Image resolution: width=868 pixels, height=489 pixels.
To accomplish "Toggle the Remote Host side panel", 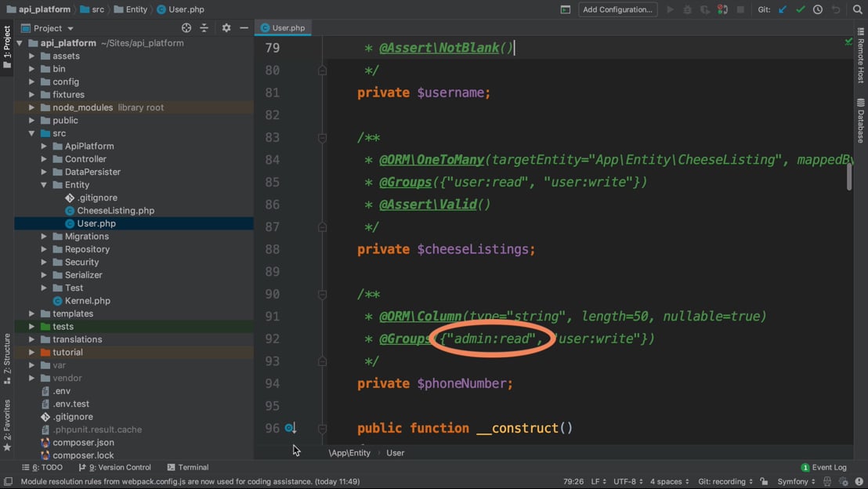I will tap(861, 56).
